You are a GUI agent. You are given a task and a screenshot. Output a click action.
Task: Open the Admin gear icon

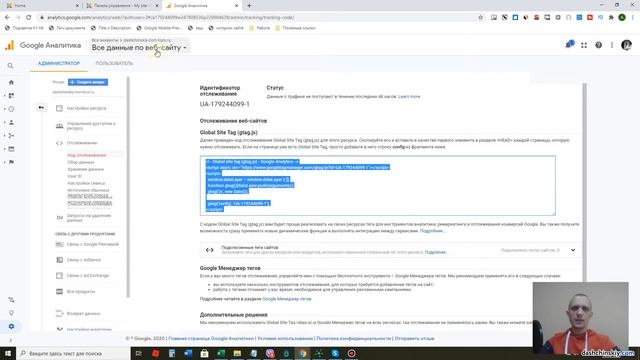pyautogui.click(x=11, y=327)
